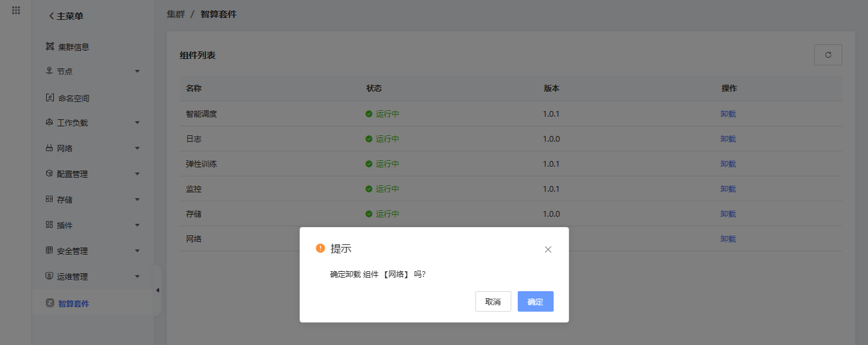Image resolution: width=868 pixels, height=345 pixels.
Task: Click 卸载 link for 智能调度
Action: click(728, 114)
